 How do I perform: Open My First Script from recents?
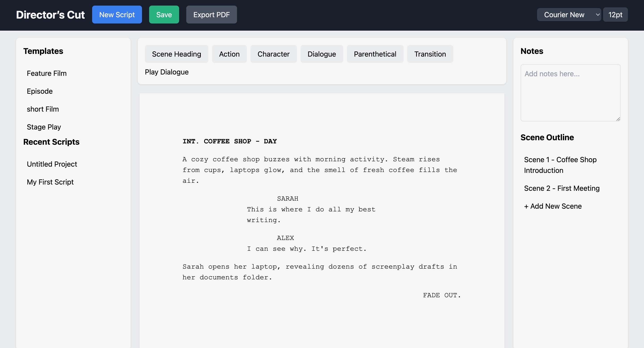[50, 182]
